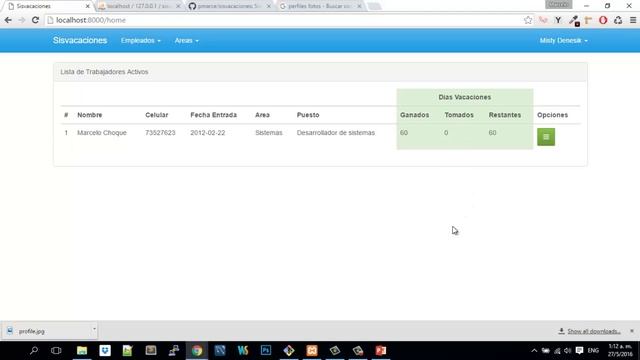The width and height of the screenshot is (640, 360).
Task: Click the ENG language indicator
Action: [593, 351]
